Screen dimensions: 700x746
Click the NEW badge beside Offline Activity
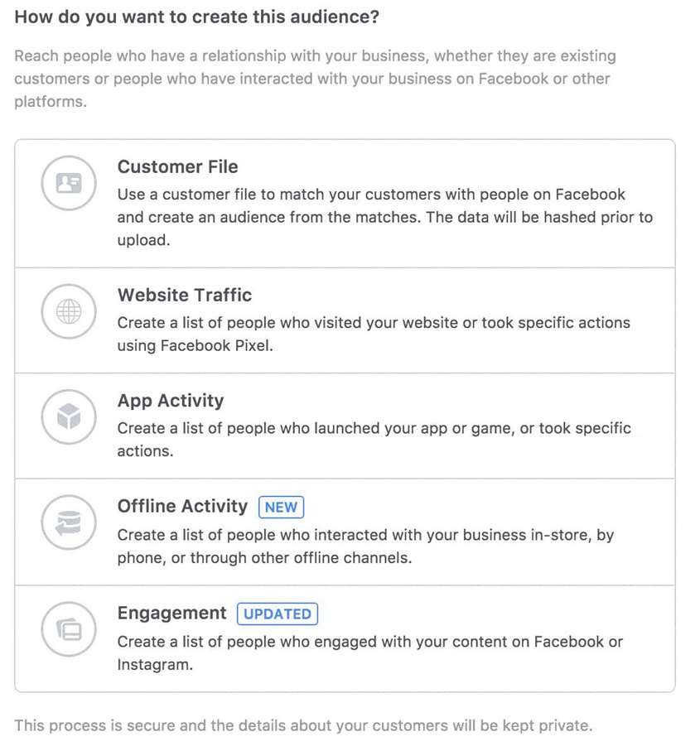281,508
